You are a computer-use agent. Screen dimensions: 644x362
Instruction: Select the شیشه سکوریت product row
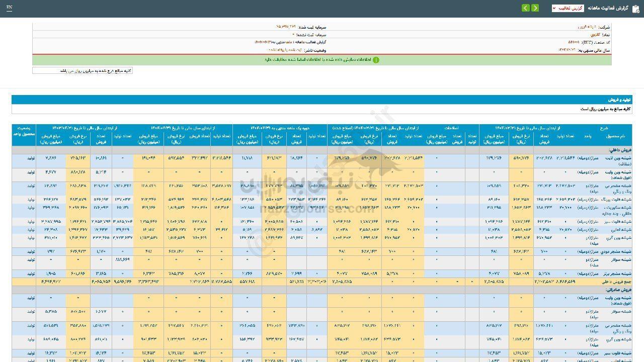click(x=322, y=210)
